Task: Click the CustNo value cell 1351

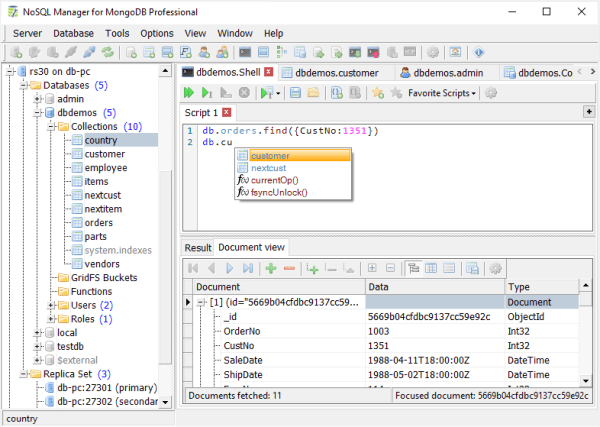Action: [x=435, y=346]
